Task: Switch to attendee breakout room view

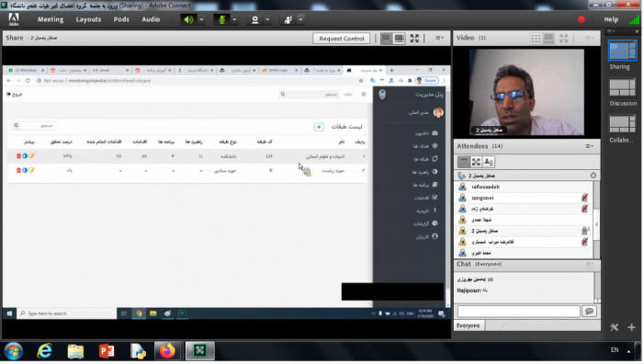Action: coord(476,162)
